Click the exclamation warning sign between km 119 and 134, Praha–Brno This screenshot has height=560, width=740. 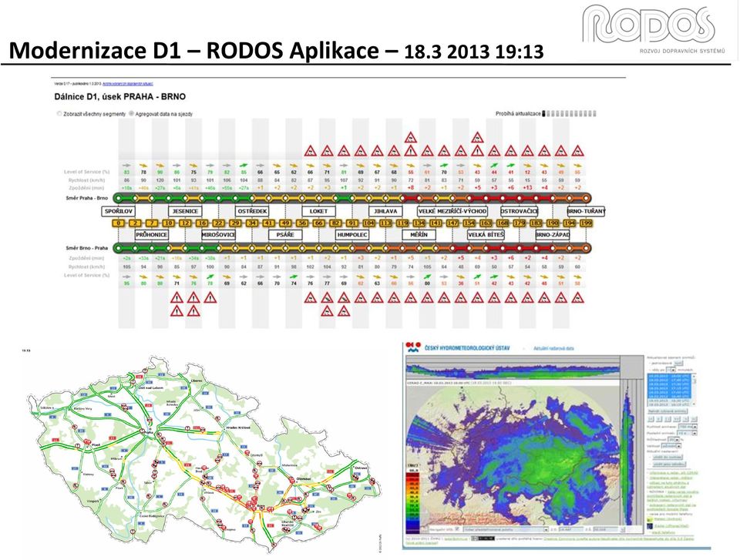pos(411,152)
